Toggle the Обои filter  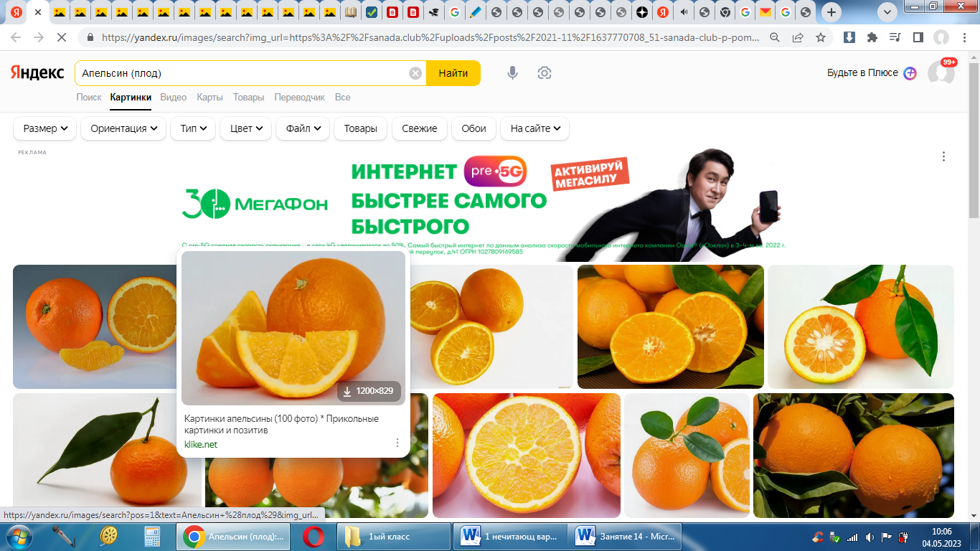[473, 128]
